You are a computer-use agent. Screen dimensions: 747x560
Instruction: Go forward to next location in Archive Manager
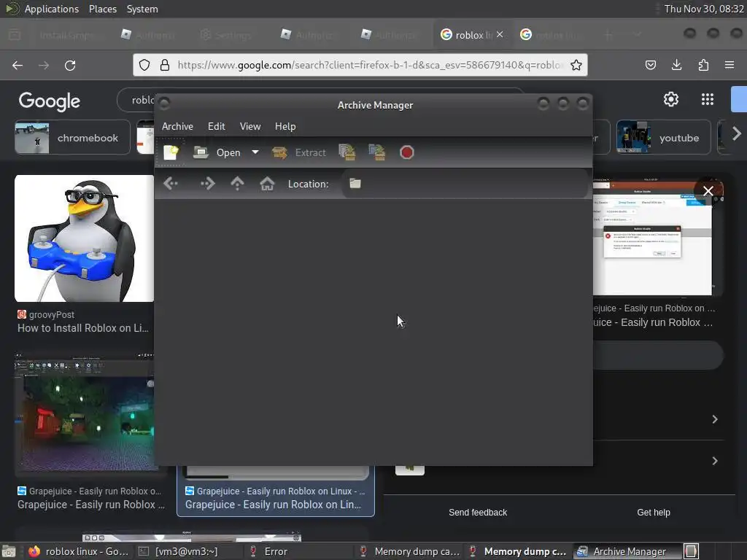point(208,183)
